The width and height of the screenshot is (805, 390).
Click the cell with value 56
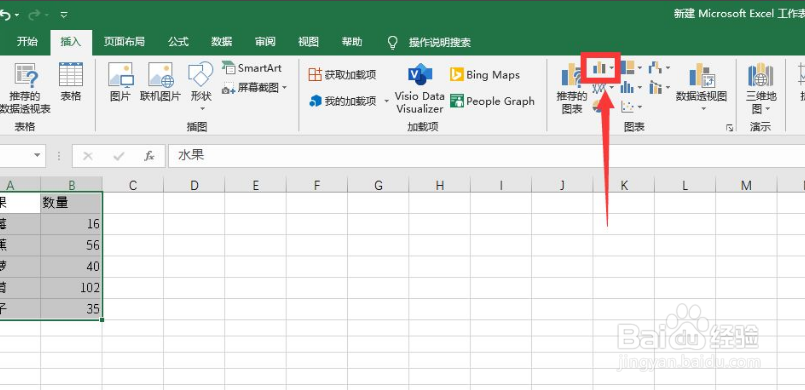coord(71,245)
